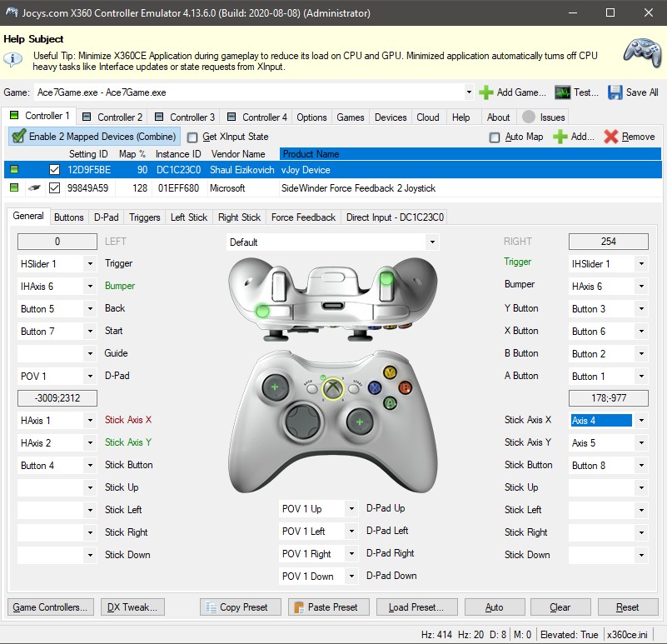Uncheck the SideWinder Force Feedback row checkbox
This screenshot has width=667, height=644.
tap(54, 187)
